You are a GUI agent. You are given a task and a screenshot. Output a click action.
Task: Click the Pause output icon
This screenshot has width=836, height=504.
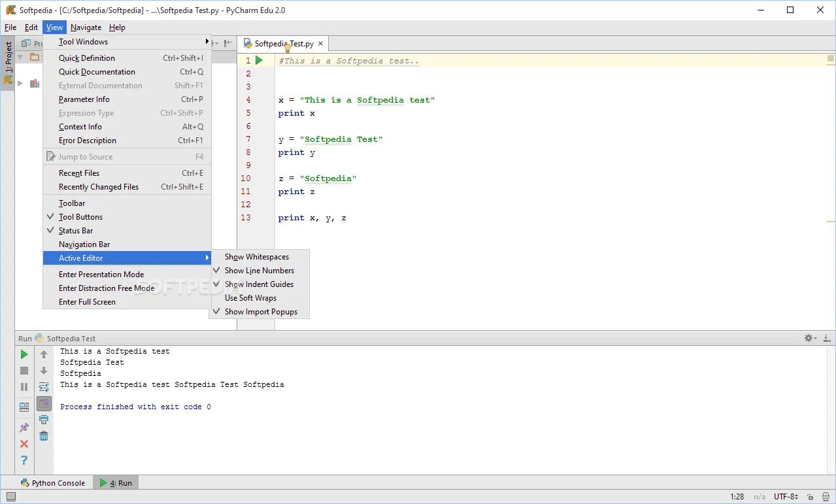click(24, 387)
